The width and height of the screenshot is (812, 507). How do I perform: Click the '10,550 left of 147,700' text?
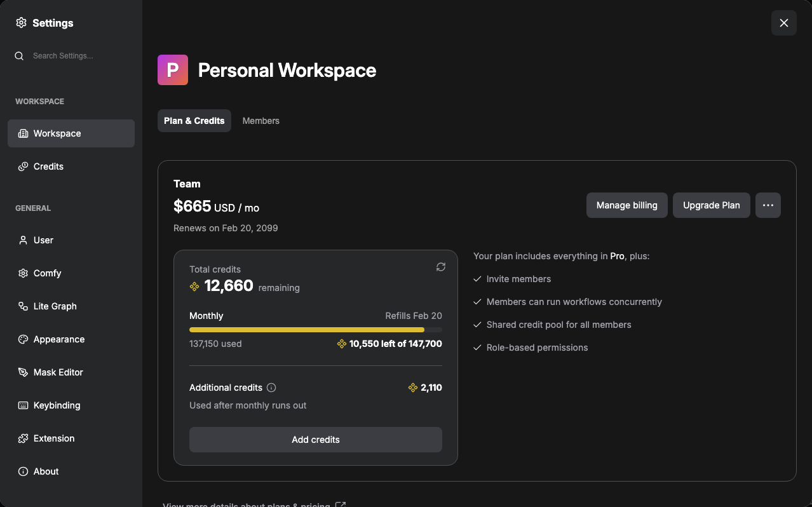(x=396, y=344)
